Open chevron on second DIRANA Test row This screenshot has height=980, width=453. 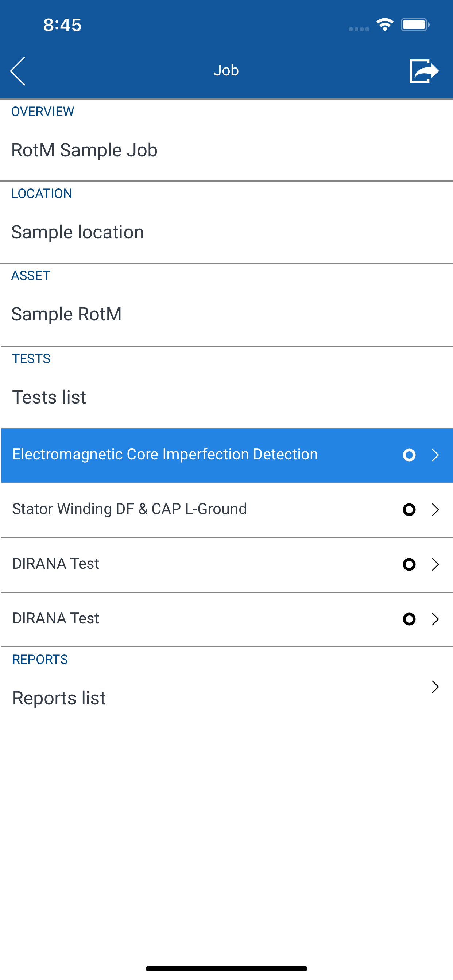pyautogui.click(x=435, y=619)
